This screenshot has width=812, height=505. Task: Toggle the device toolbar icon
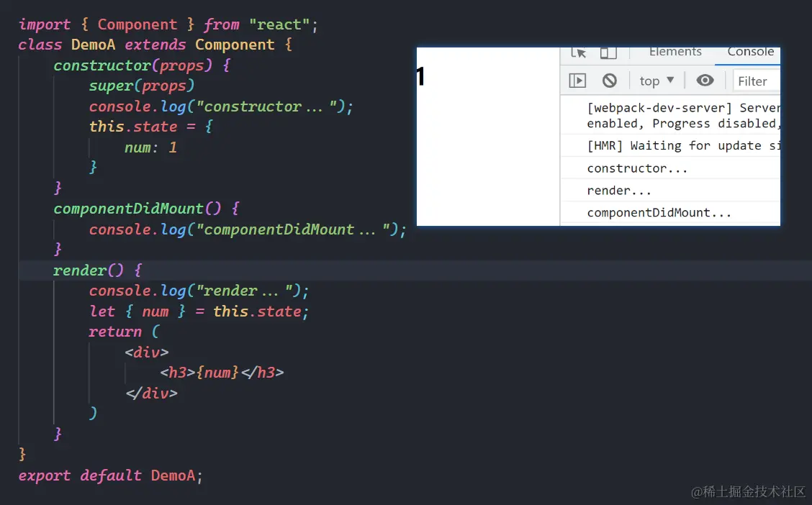(608, 53)
